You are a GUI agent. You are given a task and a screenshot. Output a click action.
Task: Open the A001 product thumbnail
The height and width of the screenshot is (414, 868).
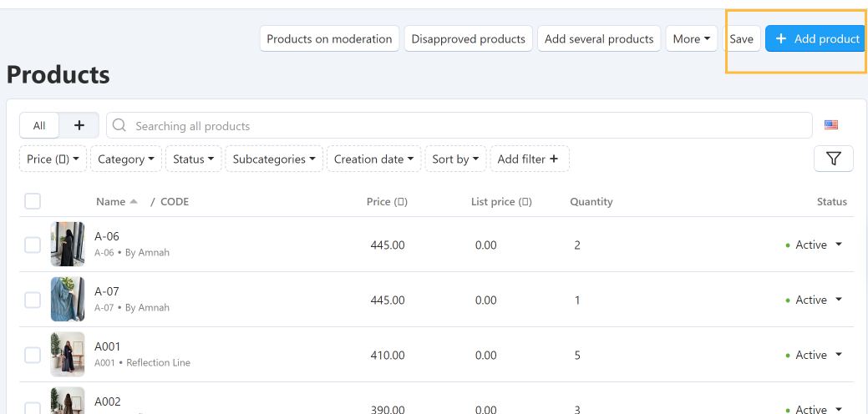[x=68, y=354]
